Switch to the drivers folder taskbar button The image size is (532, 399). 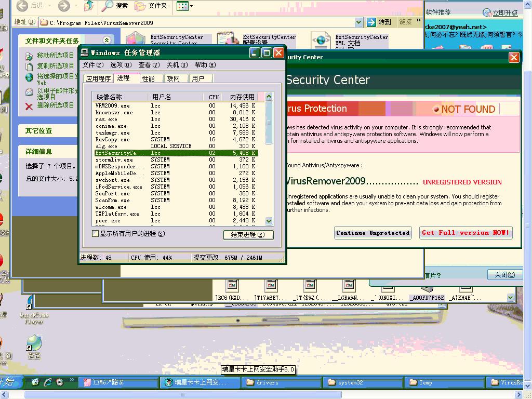click(281, 382)
